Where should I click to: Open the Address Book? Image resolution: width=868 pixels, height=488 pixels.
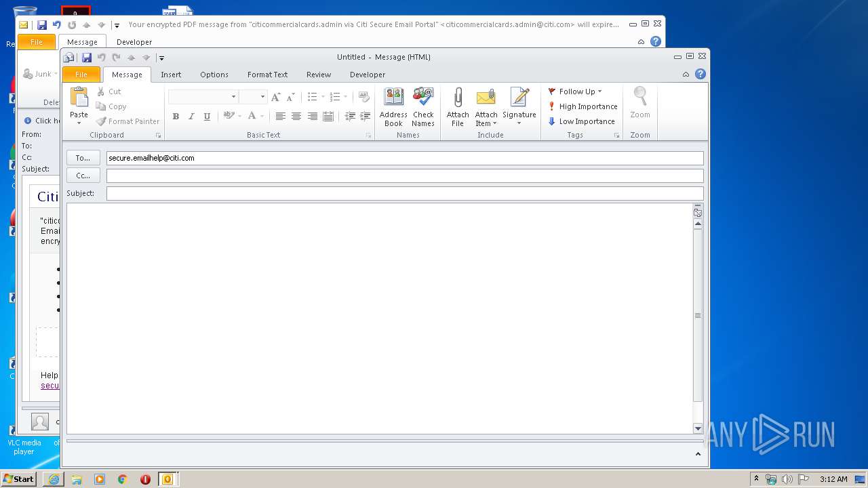[x=393, y=107]
